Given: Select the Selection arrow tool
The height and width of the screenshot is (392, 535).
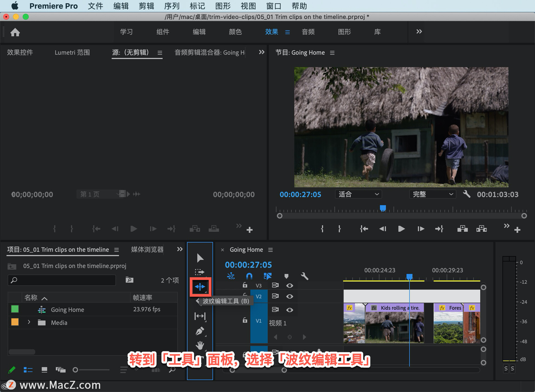Looking at the screenshot, I should click(x=200, y=258).
